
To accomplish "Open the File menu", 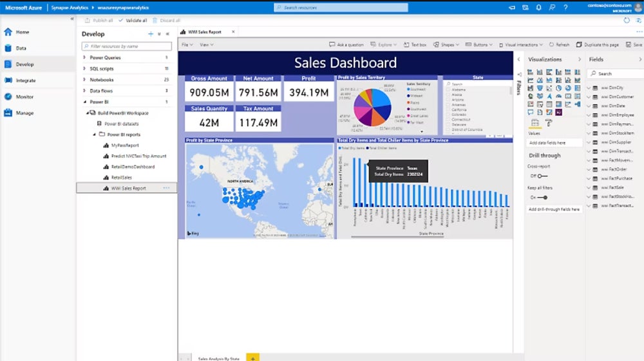I will (x=187, y=44).
